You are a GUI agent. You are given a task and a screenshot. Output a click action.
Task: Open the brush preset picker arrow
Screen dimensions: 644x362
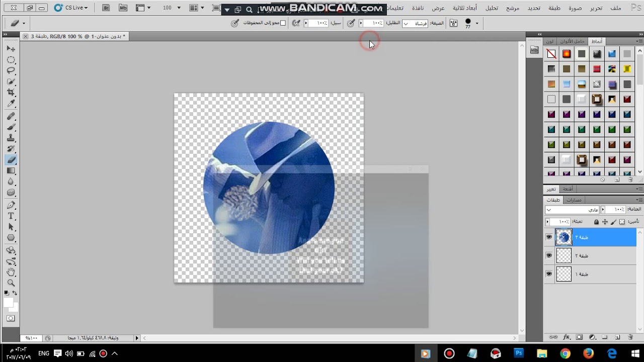(477, 23)
